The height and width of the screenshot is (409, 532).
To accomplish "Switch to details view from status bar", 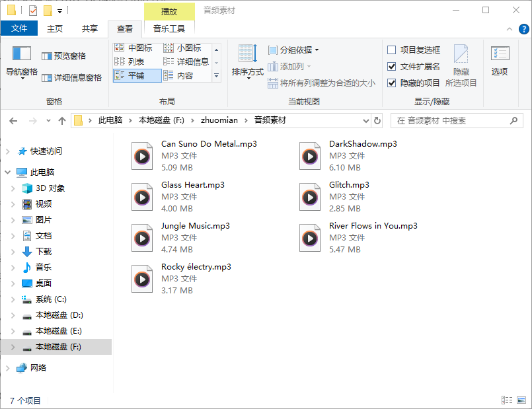I will (x=507, y=400).
